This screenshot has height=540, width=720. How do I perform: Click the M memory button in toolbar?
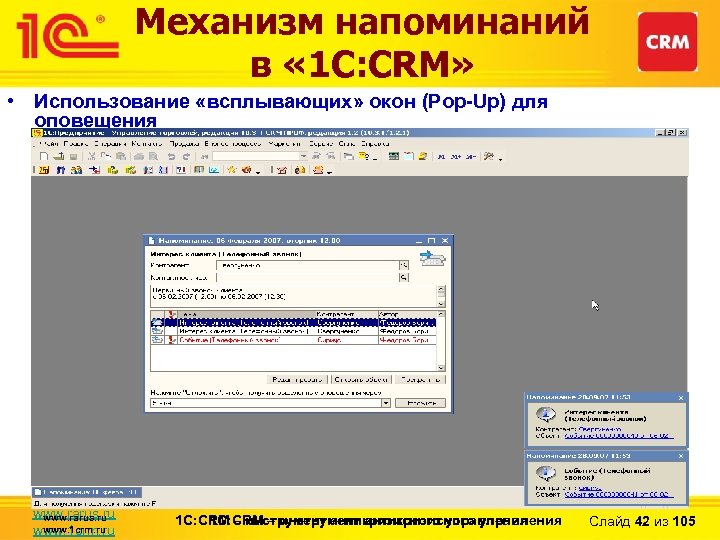[x=441, y=157]
